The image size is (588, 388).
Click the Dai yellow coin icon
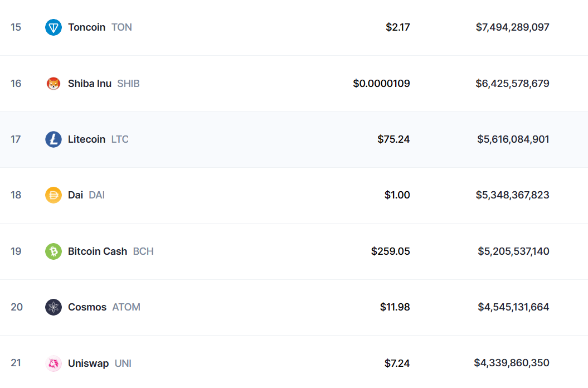(x=53, y=195)
